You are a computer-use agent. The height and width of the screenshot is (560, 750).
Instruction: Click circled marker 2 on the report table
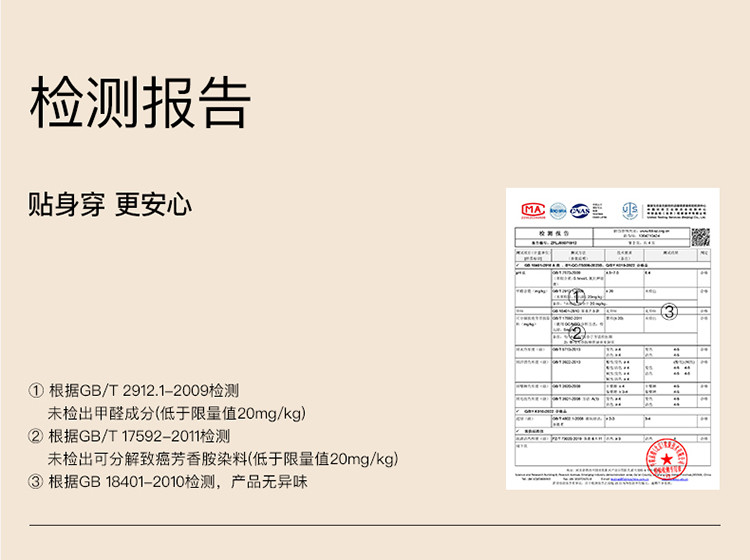(577, 333)
